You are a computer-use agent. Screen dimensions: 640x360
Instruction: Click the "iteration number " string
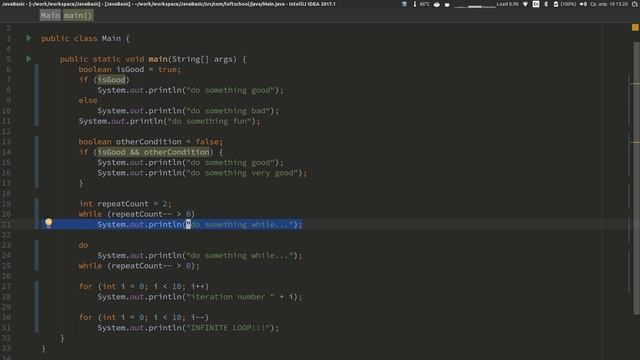click(231, 297)
